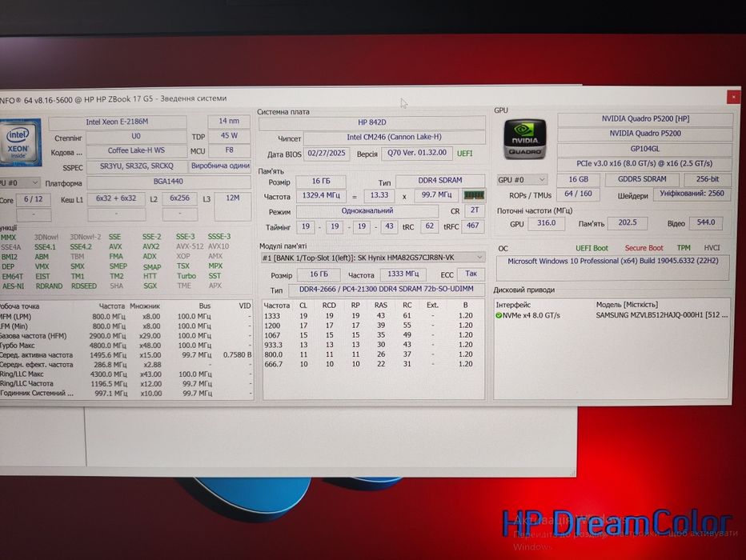746x560 pixels.
Task: Click the AVX2 feature flag
Action: (150, 246)
